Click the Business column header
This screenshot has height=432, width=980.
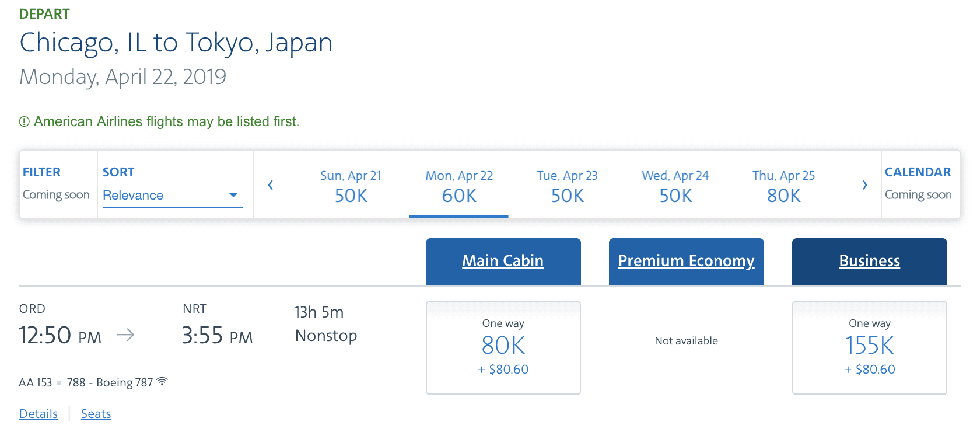pos(869,261)
